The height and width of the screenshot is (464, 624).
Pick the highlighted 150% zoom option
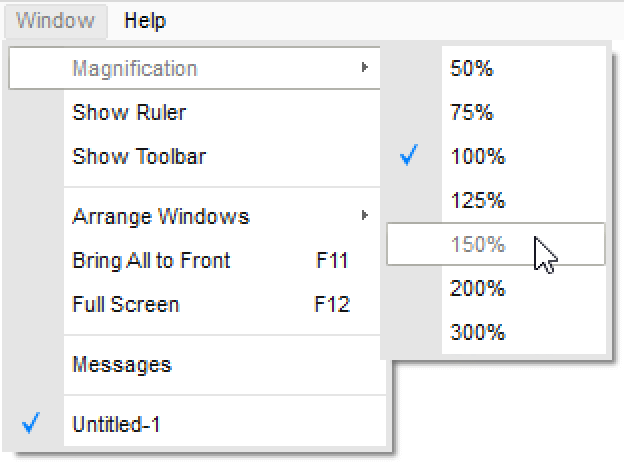tap(478, 245)
